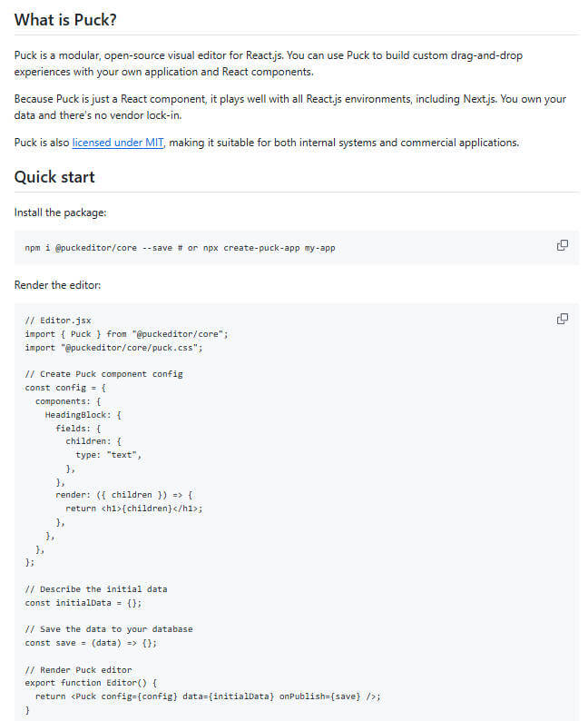This screenshot has height=721, width=588.
Task: Click the render: ({ children }) line
Action: pyautogui.click(x=124, y=495)
